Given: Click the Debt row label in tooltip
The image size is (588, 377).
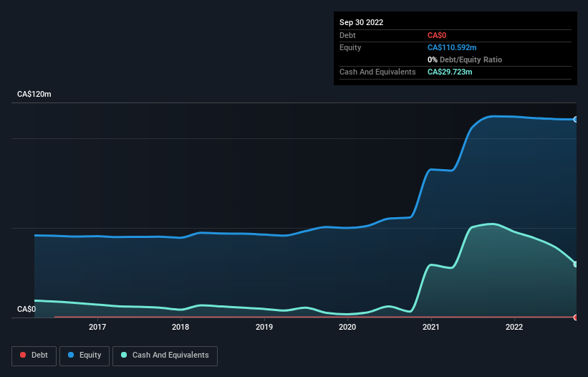Looking at the screenshot, I should pyautogui.click(x=347, y=35).
